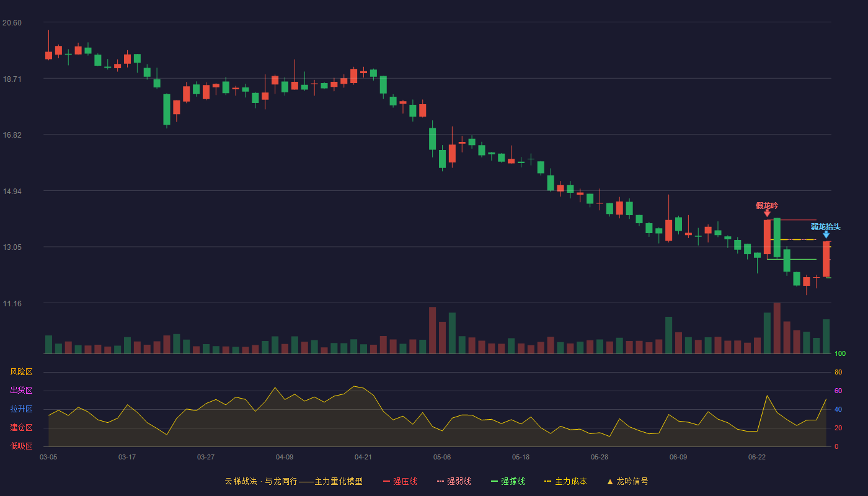Click the 18.71 price axis label
Image resolution: width=868 pixels, height=496 pixels.
[12, 79]
